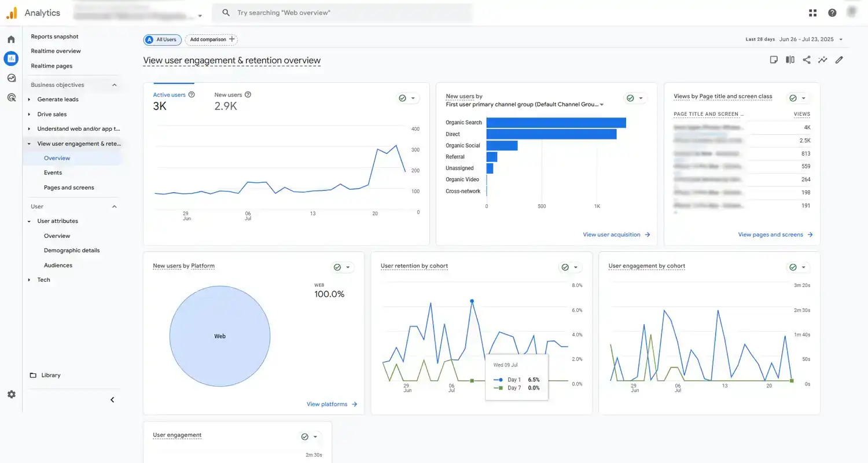Open the Help question mark icon
The image size is (868, 463).
click(x=832, y=12)
